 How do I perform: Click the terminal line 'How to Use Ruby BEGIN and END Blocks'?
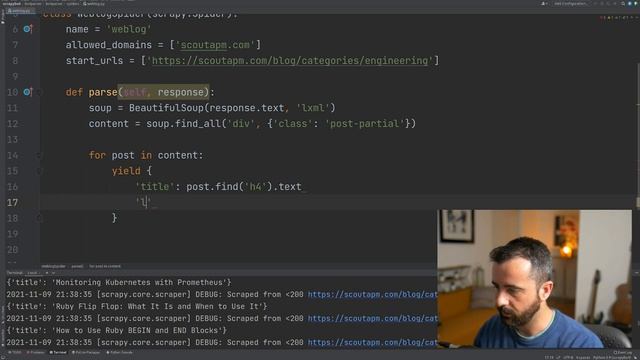(x=116, y=330)
